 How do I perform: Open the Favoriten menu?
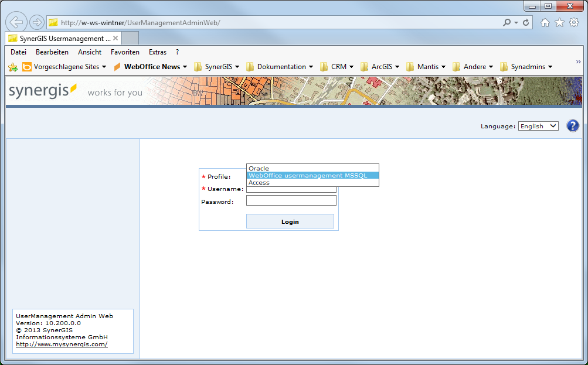click(x=124, y=52)
